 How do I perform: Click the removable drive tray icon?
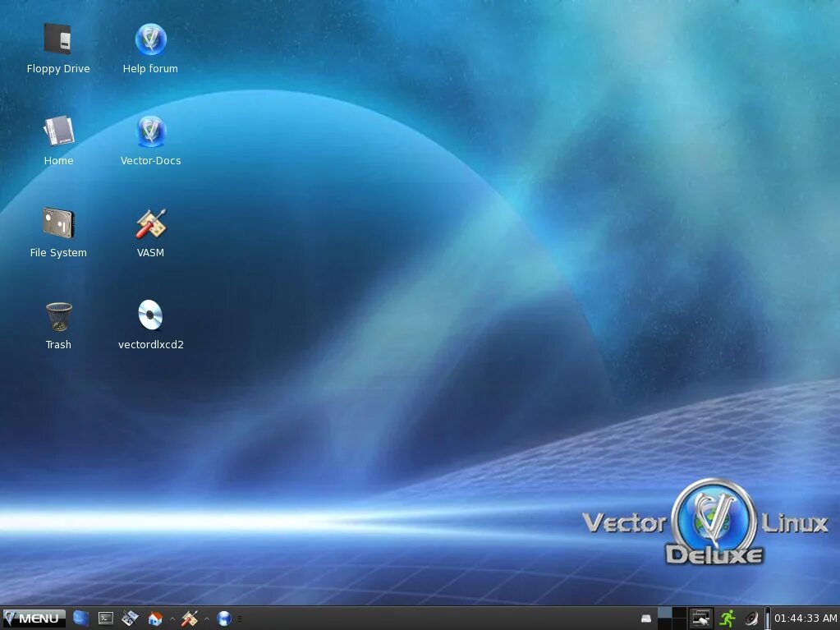pos(646,619)
